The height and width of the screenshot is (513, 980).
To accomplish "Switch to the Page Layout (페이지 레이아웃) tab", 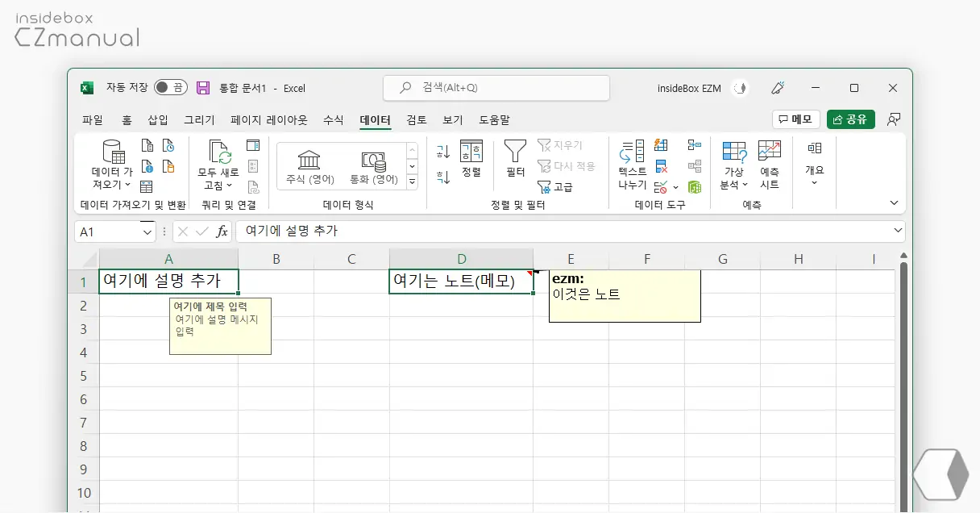I will pyautogui.click(x=269, y=119).
